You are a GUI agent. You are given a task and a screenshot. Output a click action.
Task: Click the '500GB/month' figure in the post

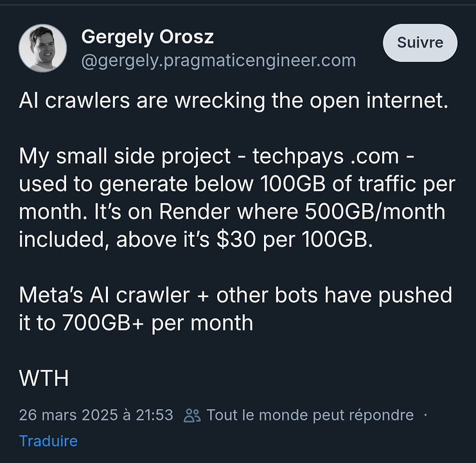point(375,212)
